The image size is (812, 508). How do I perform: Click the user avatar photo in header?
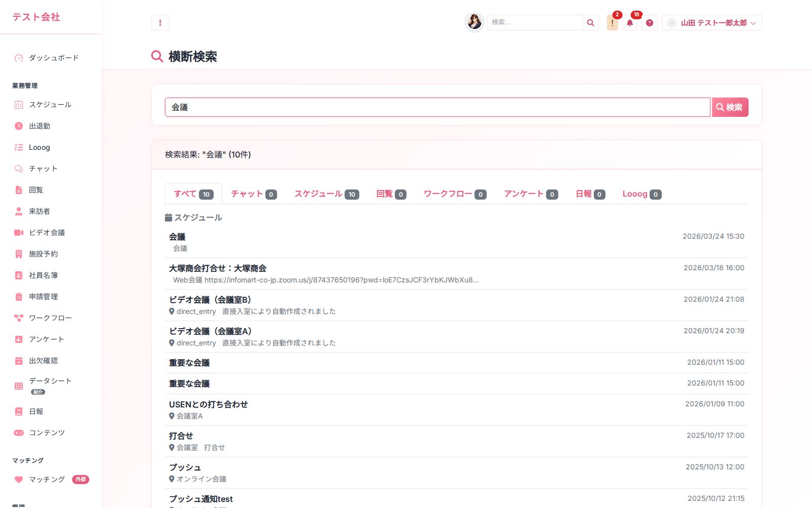[475, 22]
